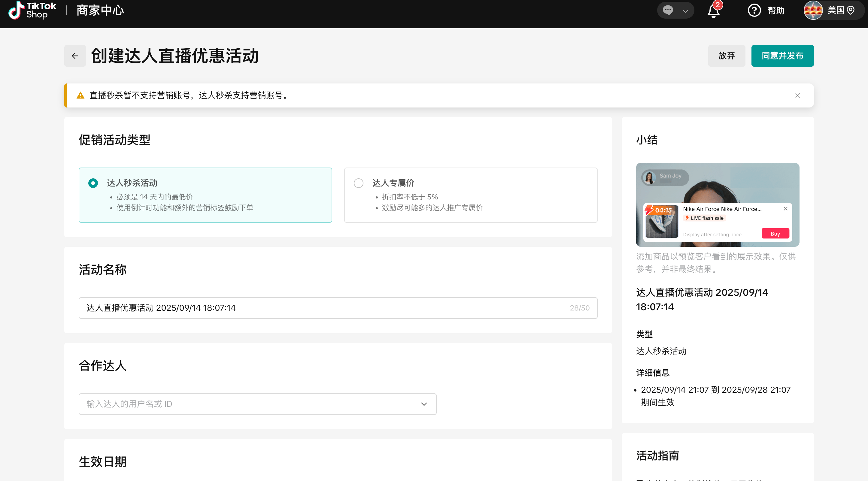Click the TikTok Shop logo
The width and height of the screenshot is (868, 481).
coord(32,10)
